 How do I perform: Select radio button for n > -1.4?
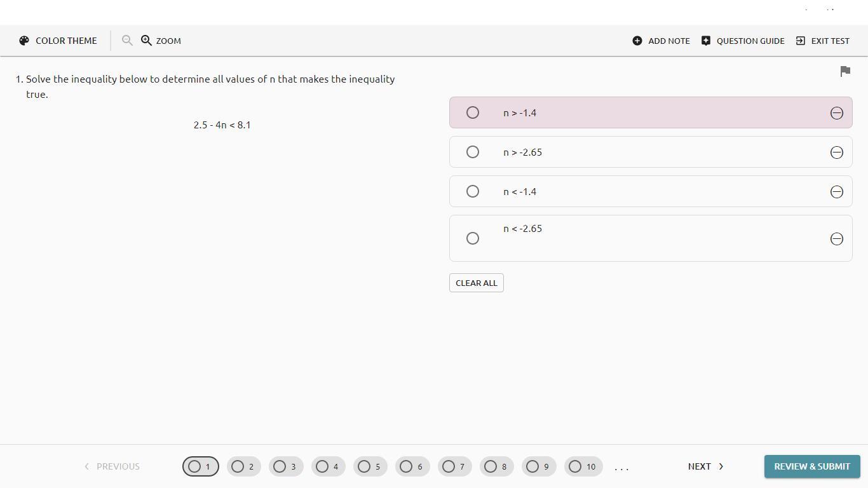click(x=473, y=113)
